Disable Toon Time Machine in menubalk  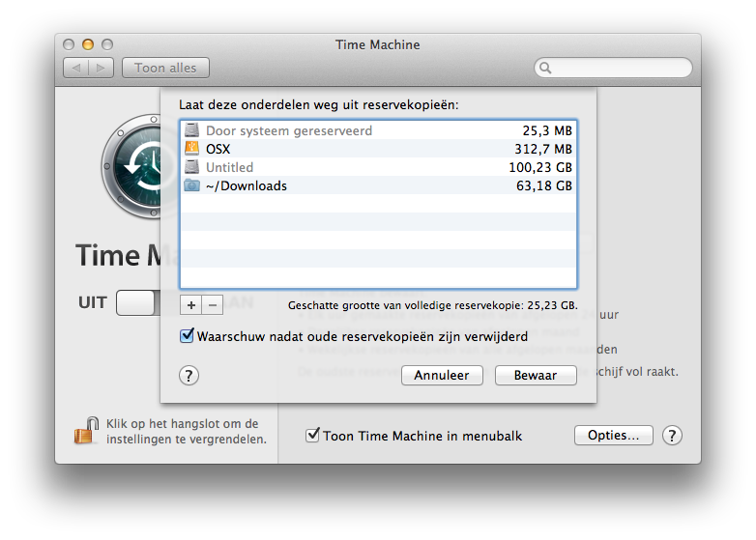(312, 436)
